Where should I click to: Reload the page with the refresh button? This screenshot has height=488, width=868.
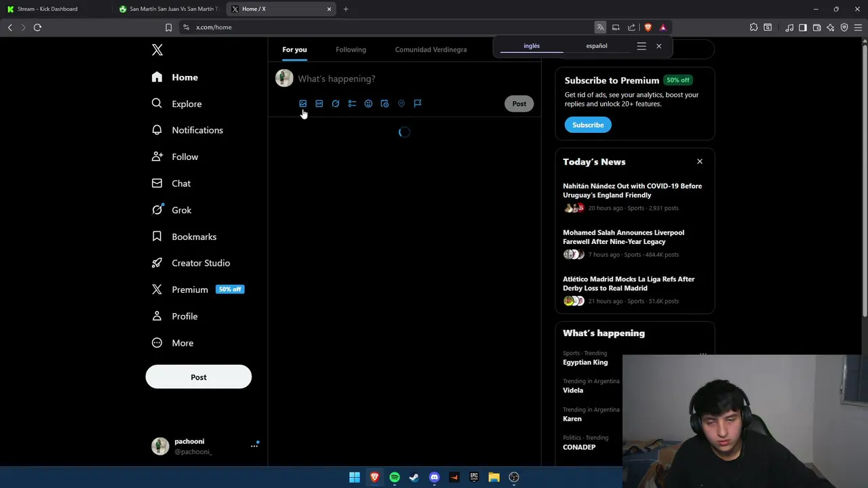[x=37, y=27]
